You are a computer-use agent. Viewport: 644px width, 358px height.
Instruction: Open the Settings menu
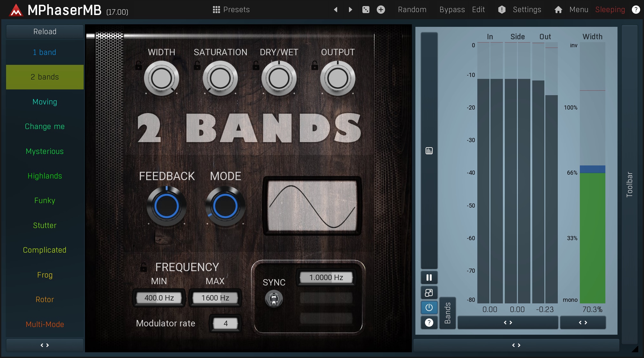point(527,10)
